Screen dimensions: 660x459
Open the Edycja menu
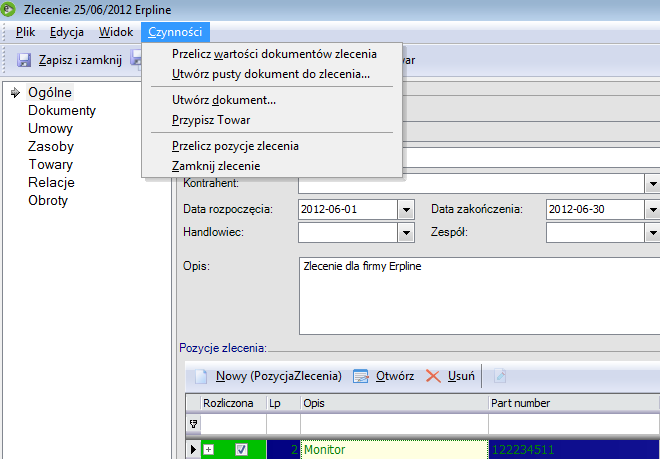67,32
